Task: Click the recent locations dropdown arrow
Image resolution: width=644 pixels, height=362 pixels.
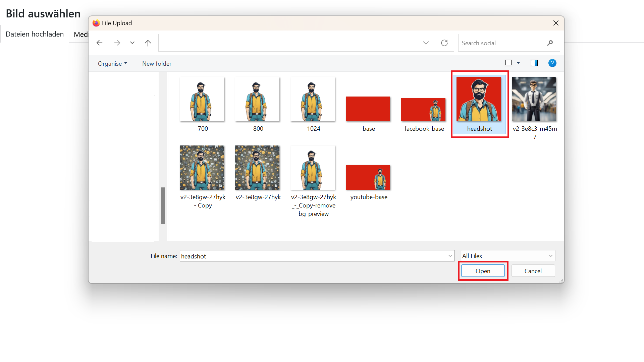Action: [x=132, y=43]
